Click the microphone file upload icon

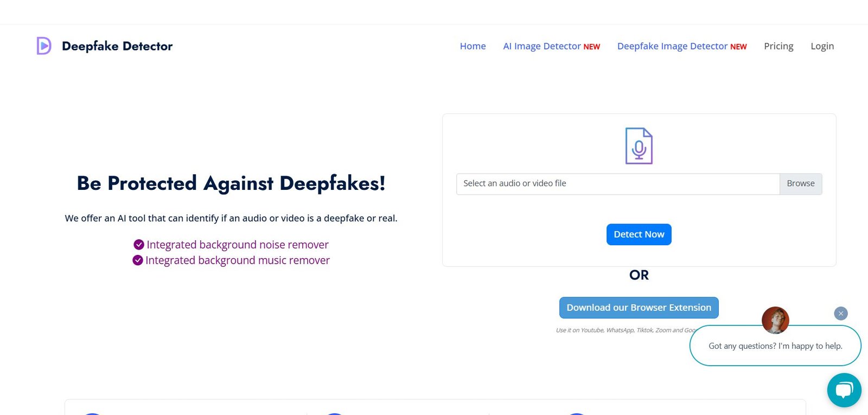click(x=639, y=146)
